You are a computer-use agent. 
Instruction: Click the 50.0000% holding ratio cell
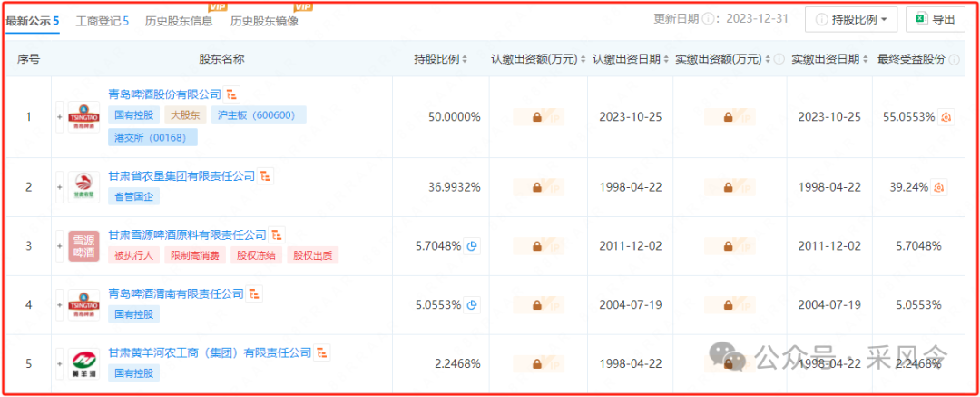tap(455, 117)
